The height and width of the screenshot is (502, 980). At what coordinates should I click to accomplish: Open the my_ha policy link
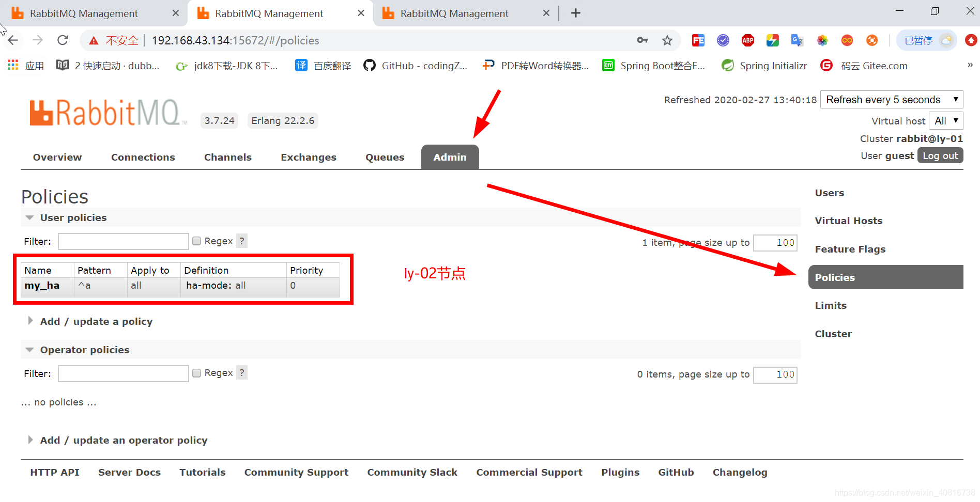[x=42, y=286]
